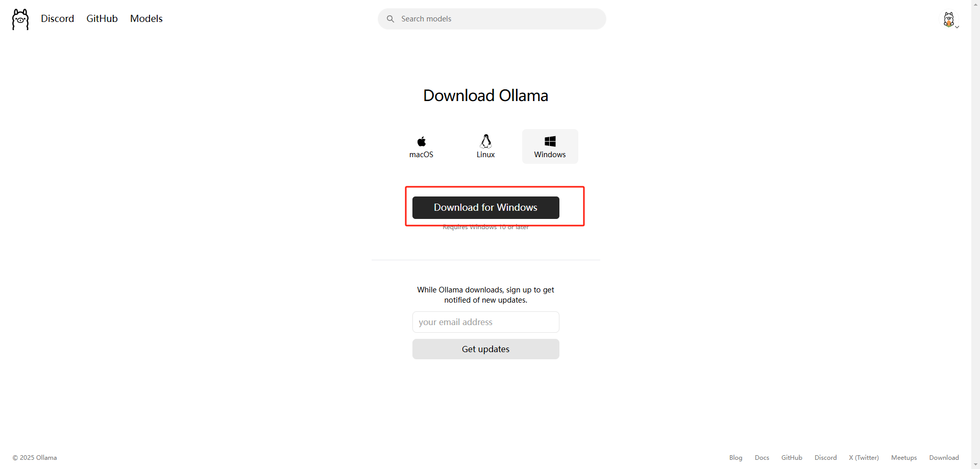Click the Ollama llama logo
The height and width of the screenshot is (469, 980).
[20, 19]
